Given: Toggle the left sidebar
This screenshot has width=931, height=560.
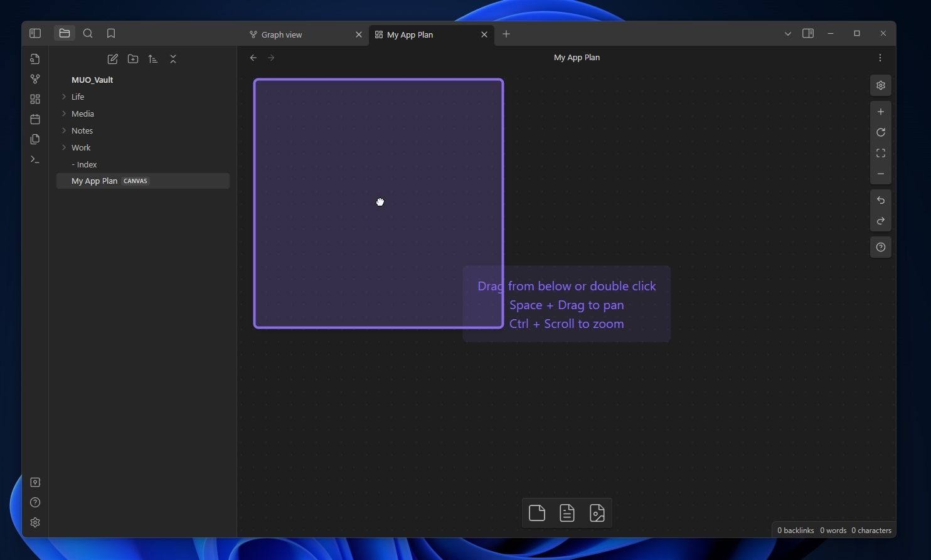Looking at the screenshot, I should pos(35,33).
